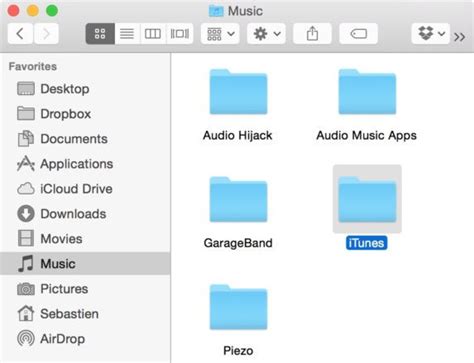Open Documents in the sidebar

tap(85, 139)
